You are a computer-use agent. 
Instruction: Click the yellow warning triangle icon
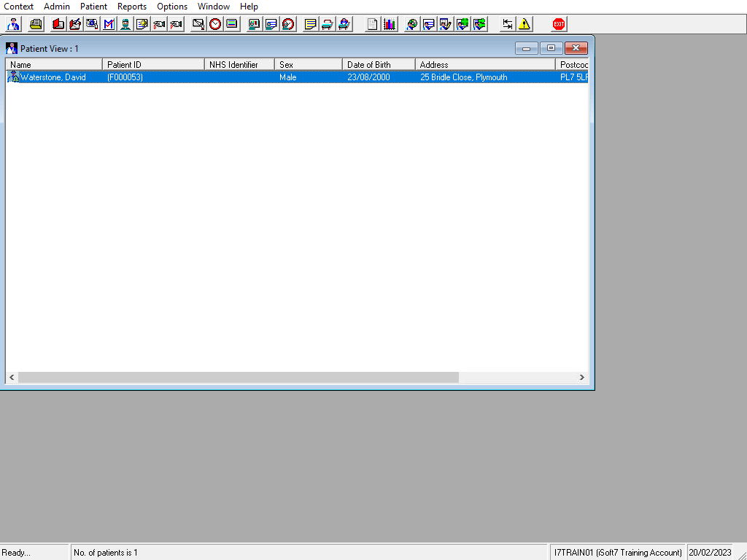coord(525,24)
